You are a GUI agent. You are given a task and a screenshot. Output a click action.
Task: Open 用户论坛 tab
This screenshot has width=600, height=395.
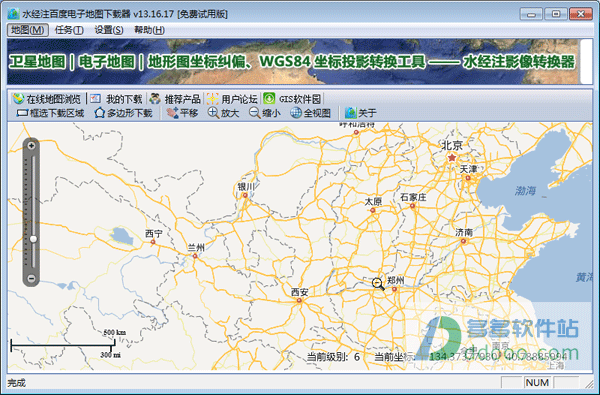tap(232, 99)
